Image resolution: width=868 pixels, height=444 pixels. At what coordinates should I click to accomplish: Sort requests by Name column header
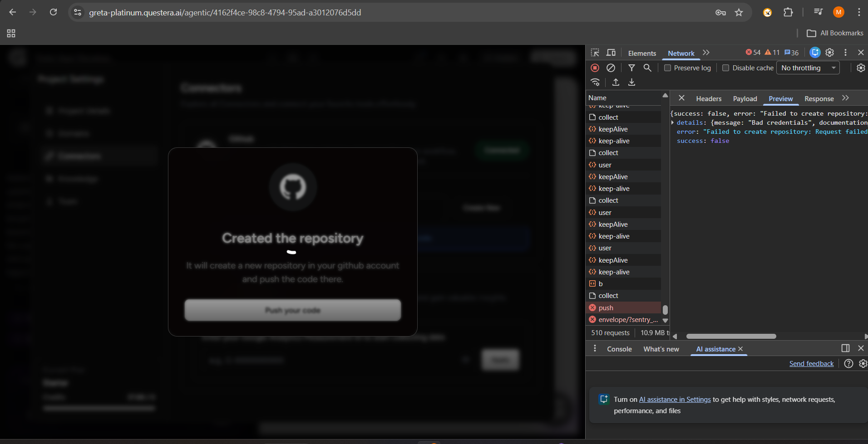(623, 98)
